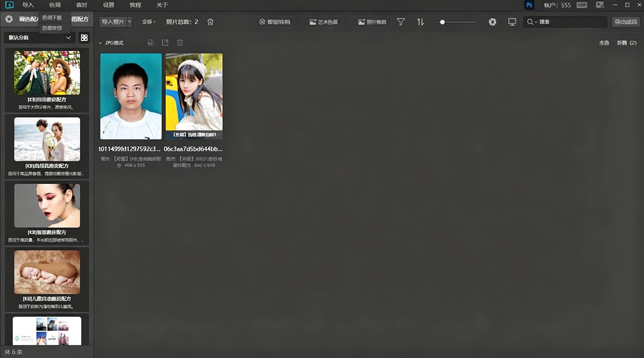This screenshot has width=644, height=358.
Task: Switch to the 调色配方 tab
Action: (x=28, y=19)
